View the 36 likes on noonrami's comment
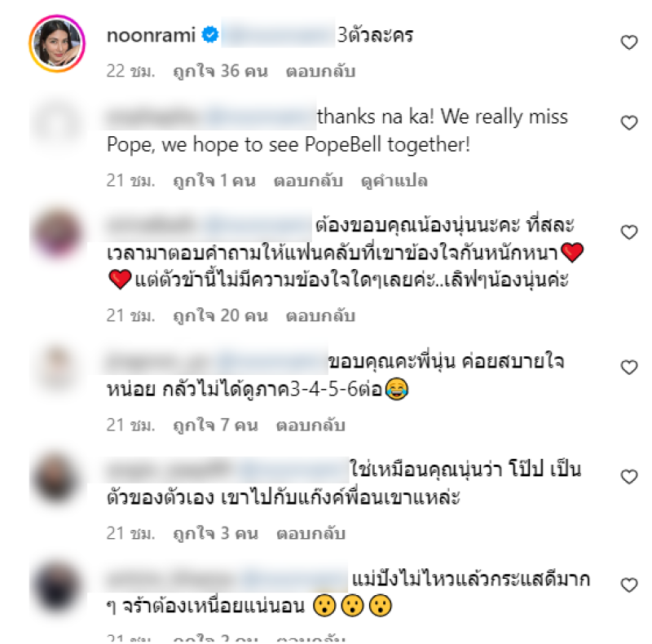 220,71
